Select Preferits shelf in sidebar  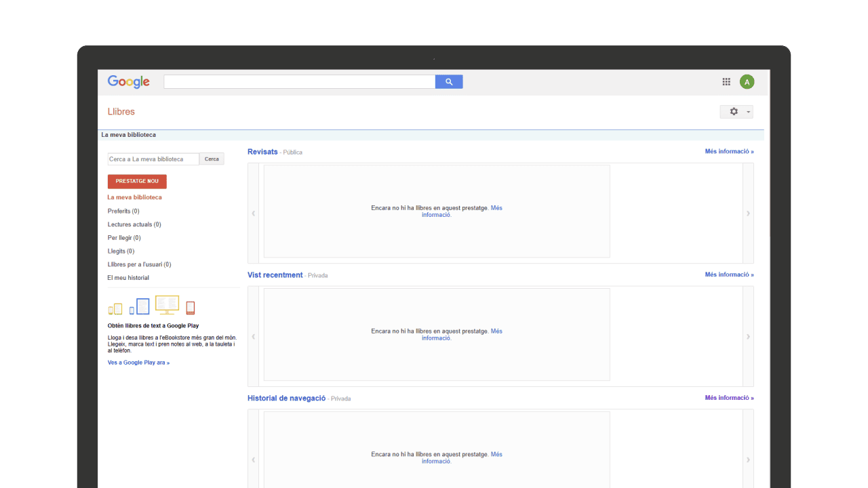click(123, 211)
